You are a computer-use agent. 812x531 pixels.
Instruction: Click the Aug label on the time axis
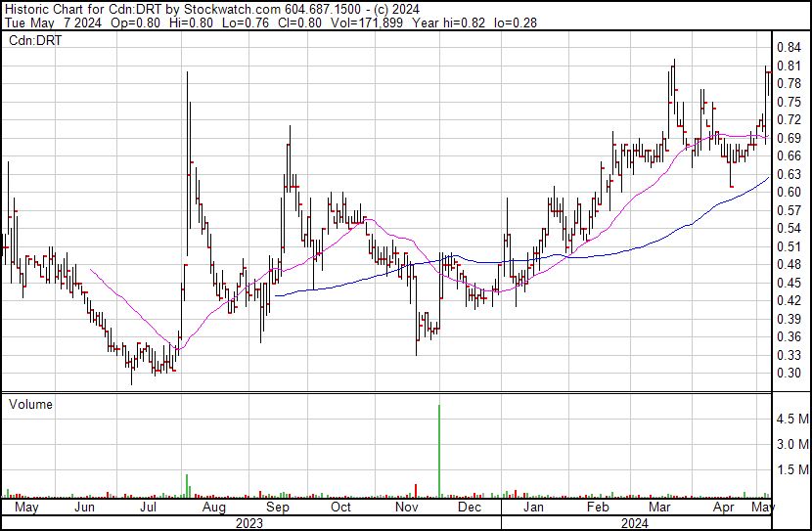(x=213, y=509)
